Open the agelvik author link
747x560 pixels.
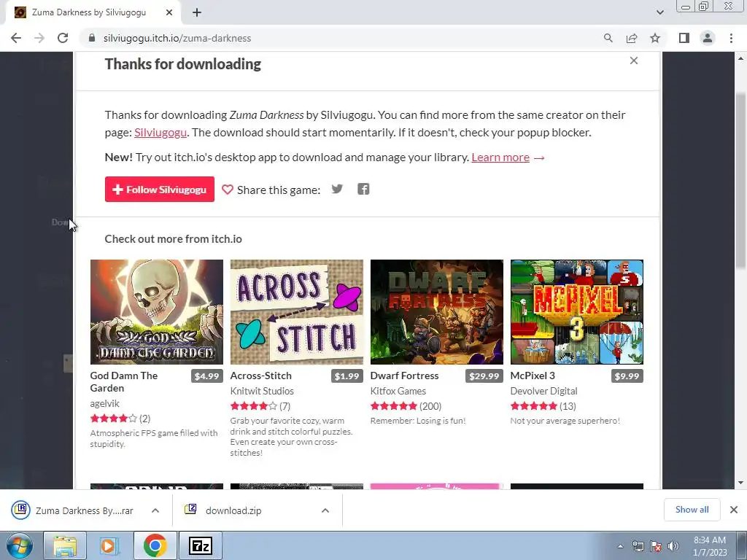click(105, 403)
